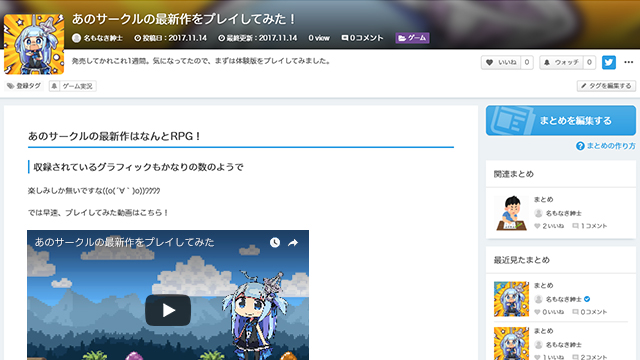This screenshot has height=360, width=640.
Task: Click the question mark help icon
Action: tap(580, 146)
